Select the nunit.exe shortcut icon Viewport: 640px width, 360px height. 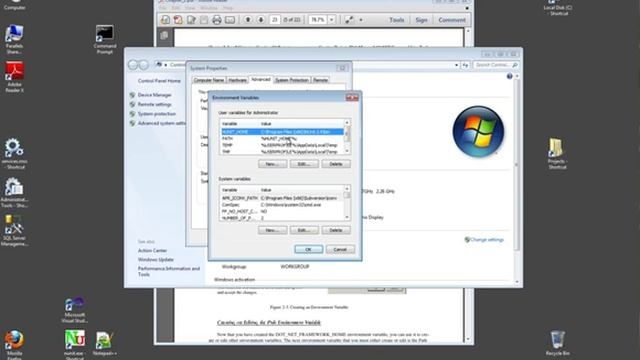click(x=74, y=344)
